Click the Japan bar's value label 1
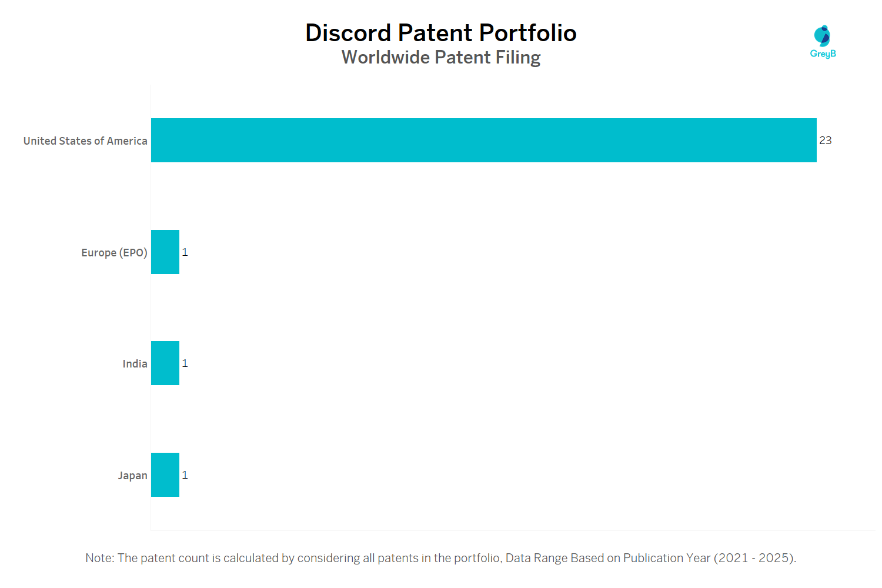 click(185, 475)
